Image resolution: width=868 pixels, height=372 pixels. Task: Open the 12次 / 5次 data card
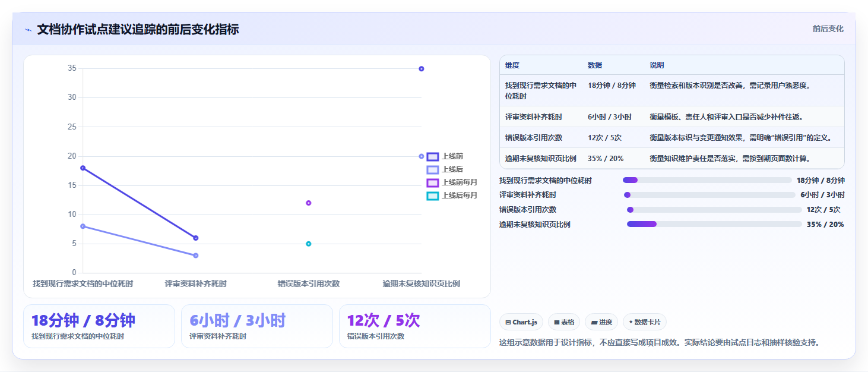pos(415,326)
